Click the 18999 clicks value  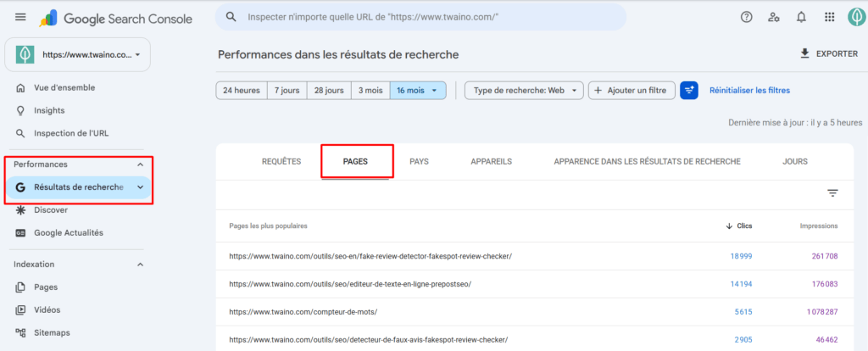click(741, 256)
